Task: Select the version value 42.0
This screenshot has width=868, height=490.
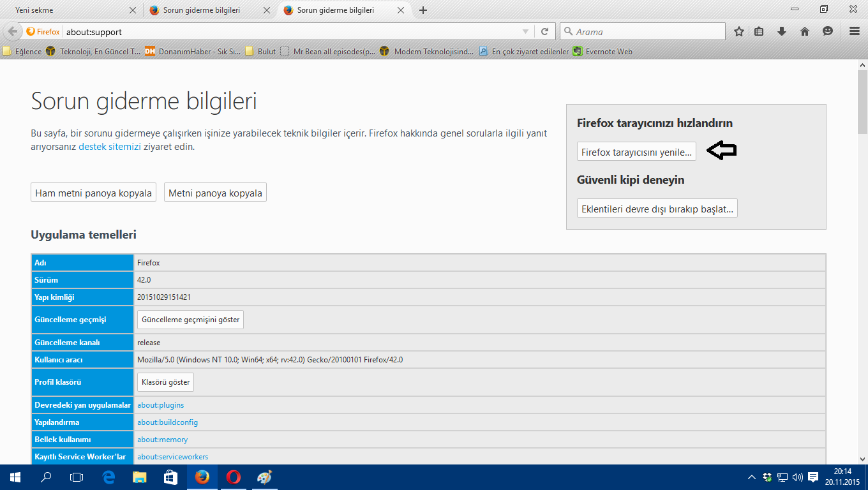Action: [144, 280]
